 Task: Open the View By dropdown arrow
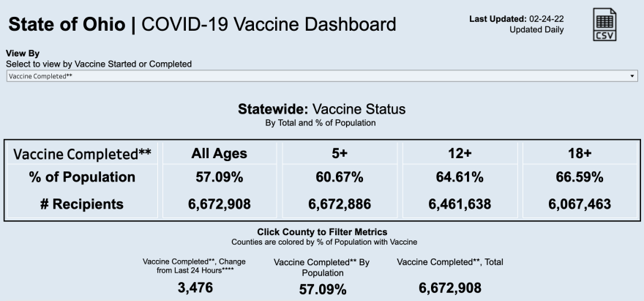click(632, 75)
